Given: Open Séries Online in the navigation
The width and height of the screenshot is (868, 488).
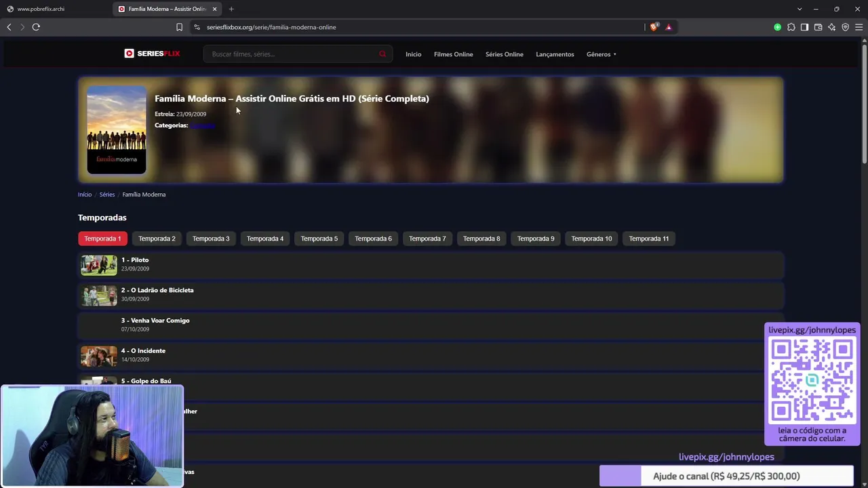Looking at the screenshot, I should [x=505, y=54].
